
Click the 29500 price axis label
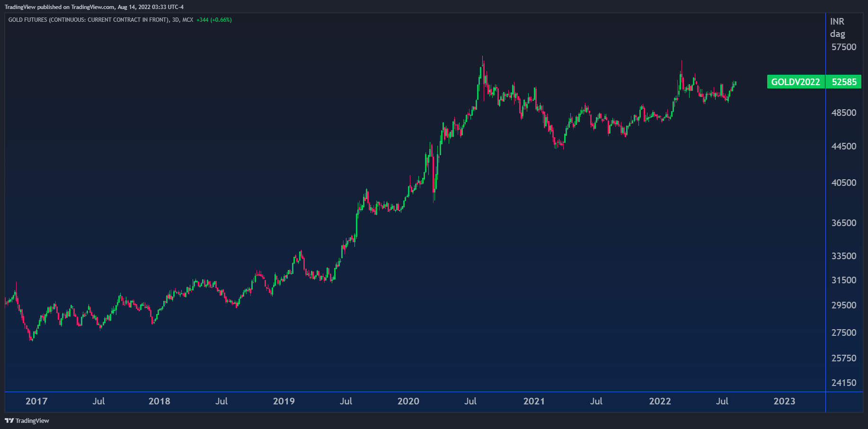coord(844,305)
